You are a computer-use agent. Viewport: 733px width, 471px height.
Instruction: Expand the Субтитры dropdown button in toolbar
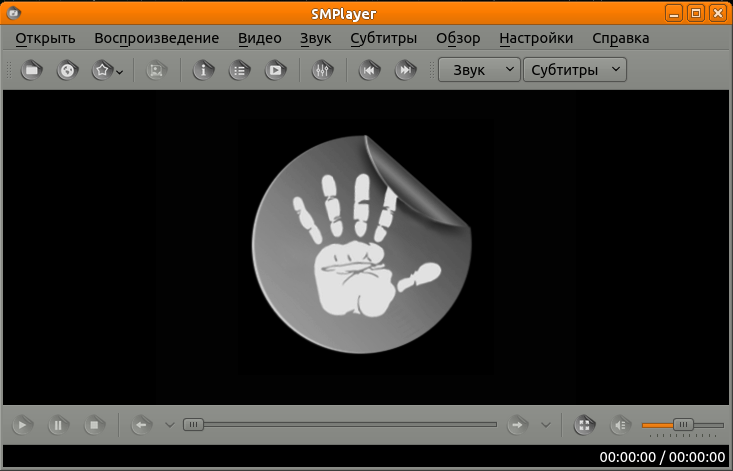[x=575, y=70]
